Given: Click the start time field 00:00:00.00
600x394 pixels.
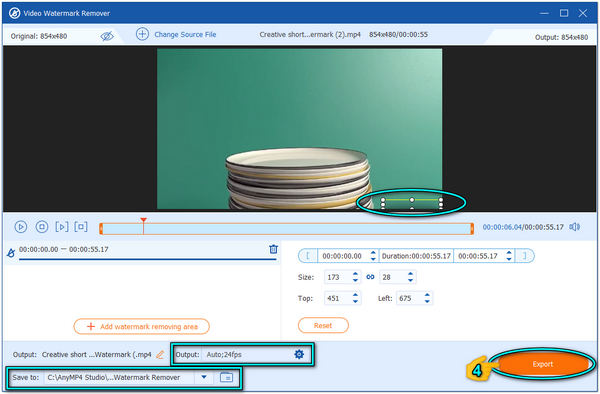Looking at the screenshot, I should click(342, 256).
